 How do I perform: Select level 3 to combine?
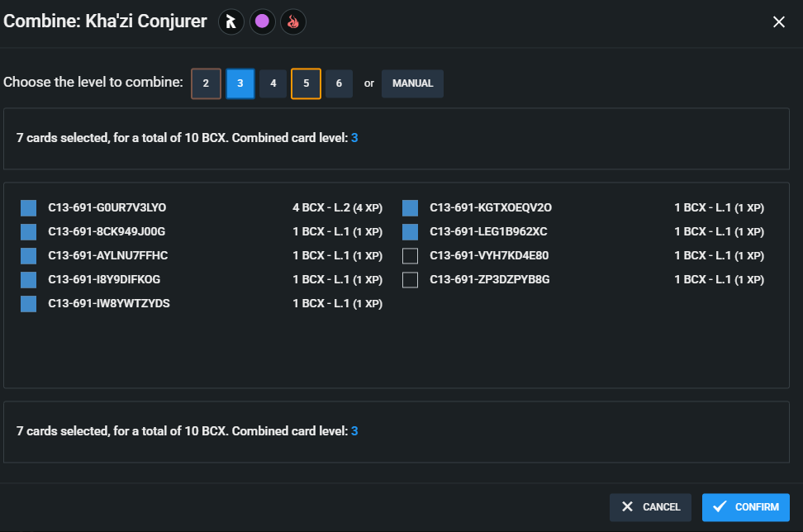coord(240,83)
